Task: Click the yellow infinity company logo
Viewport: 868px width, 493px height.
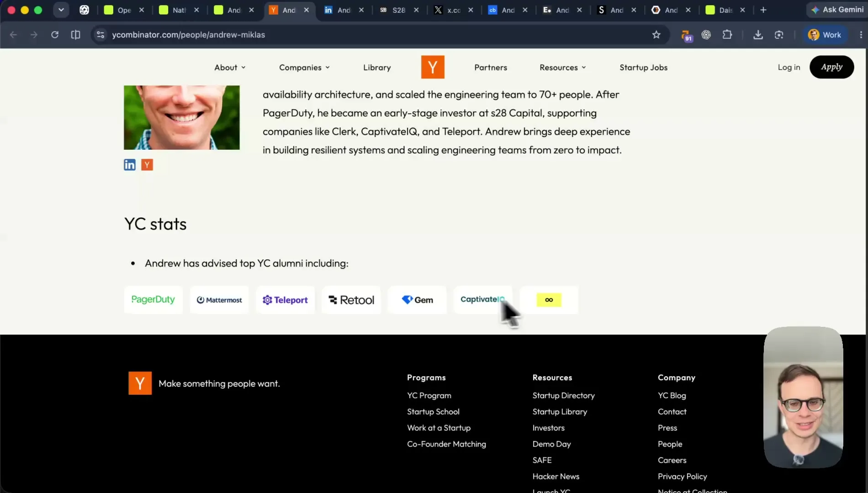Action: [x=549, y=300]
